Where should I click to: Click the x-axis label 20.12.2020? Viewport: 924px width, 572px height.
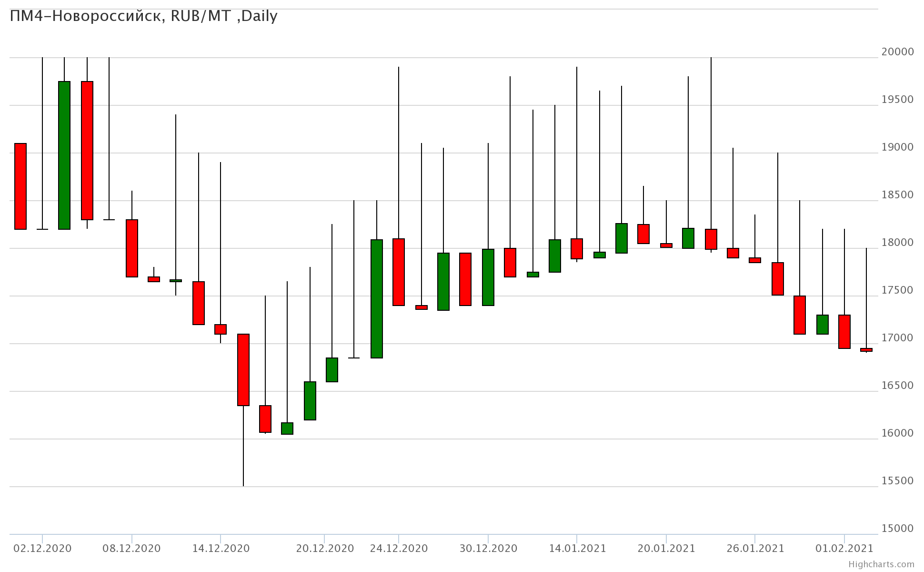pos(325,548)
